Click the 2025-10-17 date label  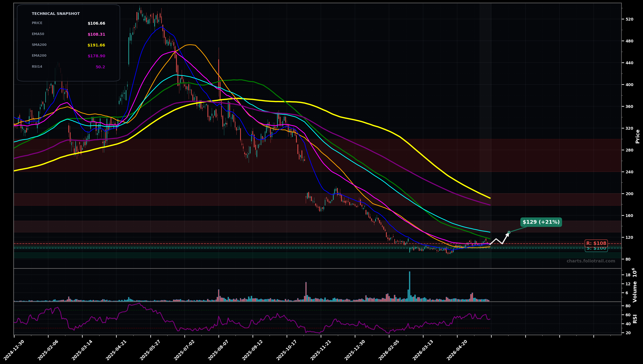[286, 350]
